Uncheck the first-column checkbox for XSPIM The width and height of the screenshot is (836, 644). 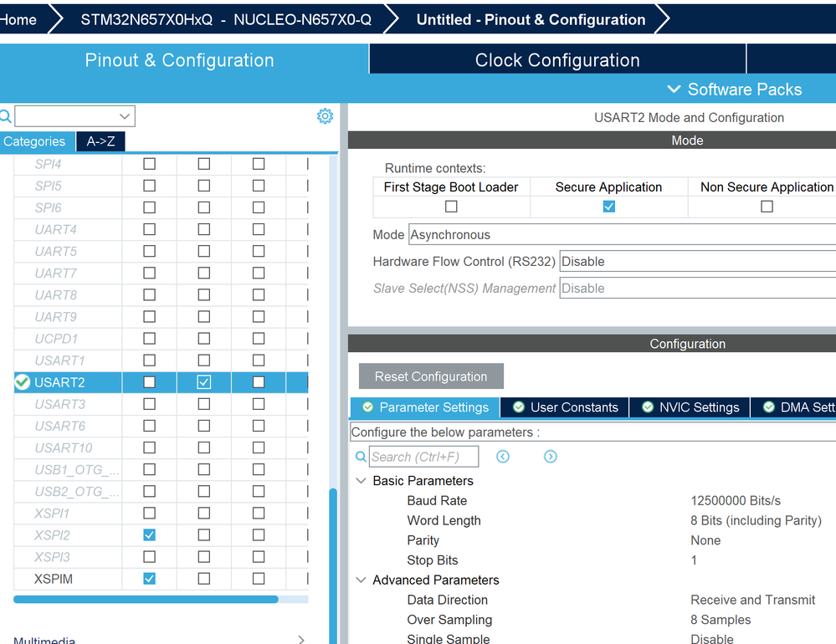coord(149,579)
